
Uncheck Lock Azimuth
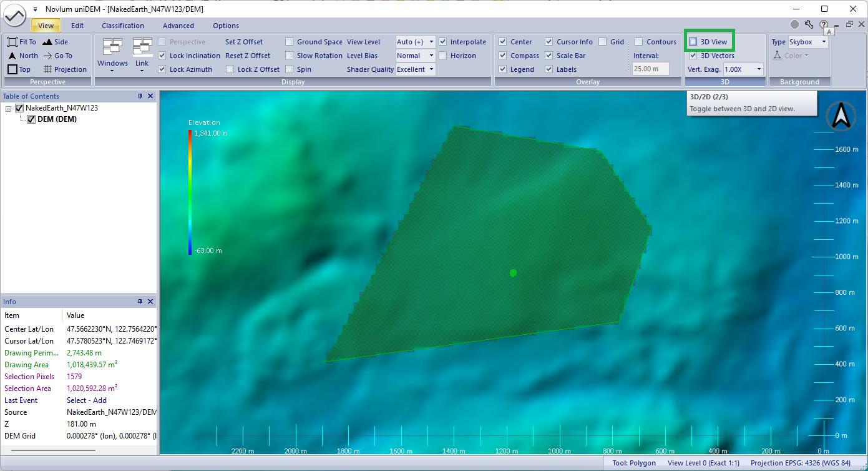162,69
